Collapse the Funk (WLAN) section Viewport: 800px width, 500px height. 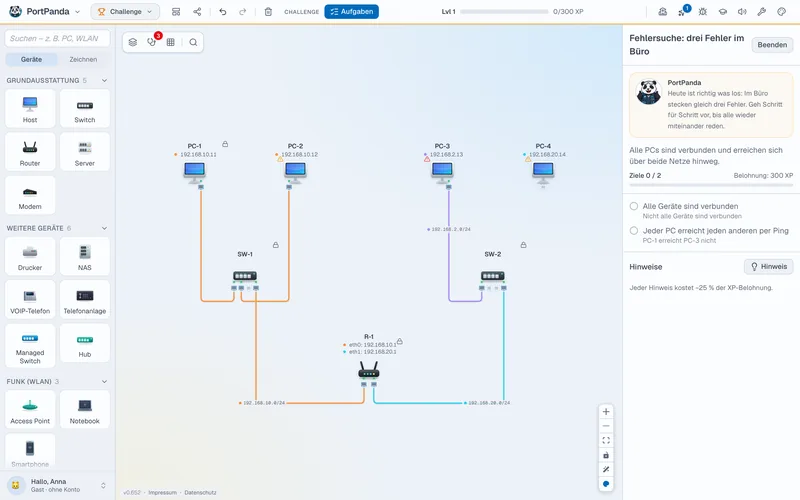coord(104,381)
